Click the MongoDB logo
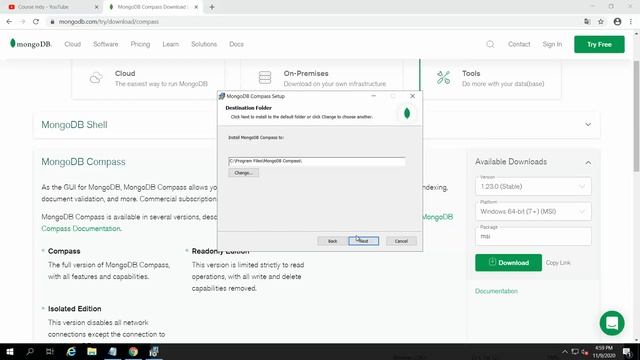Screen dimensions: 640x360 (31, 44)
